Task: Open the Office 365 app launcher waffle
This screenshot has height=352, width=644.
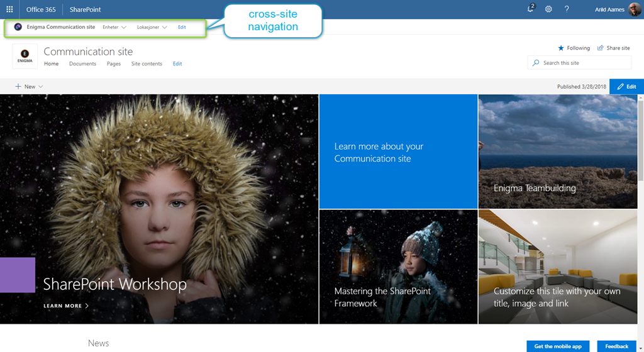Action: pos(9,9)
